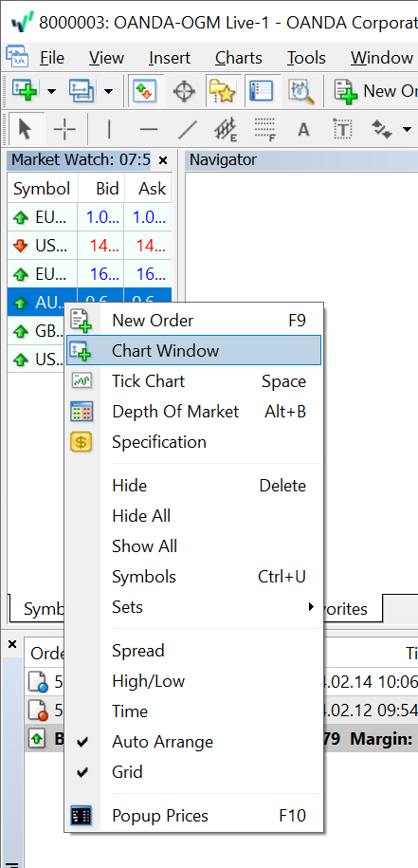The height and width of the screenshot is (868, 418).
Task: Toggle the Market Watch toolbar button
Action: [144, 91]
